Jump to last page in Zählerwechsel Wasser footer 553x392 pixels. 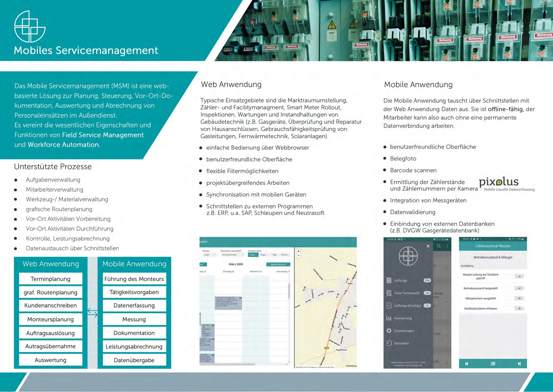coord(519,364)
